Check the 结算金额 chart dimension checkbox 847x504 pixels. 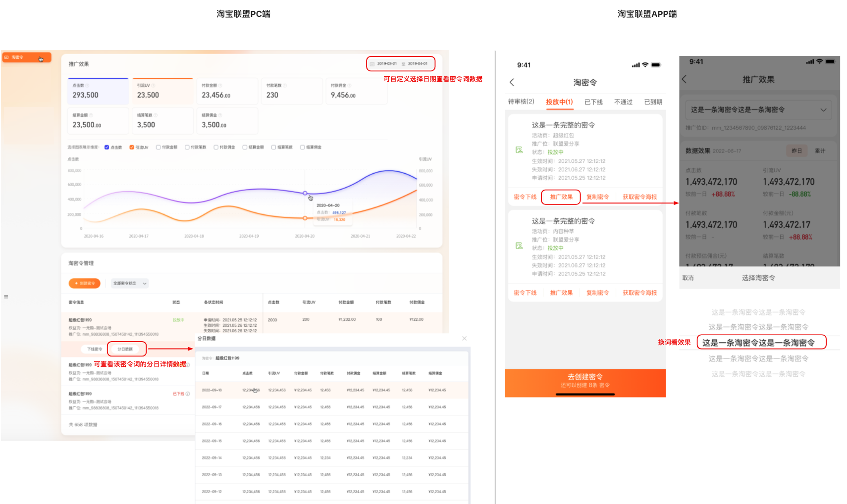[x=245, y=147]
